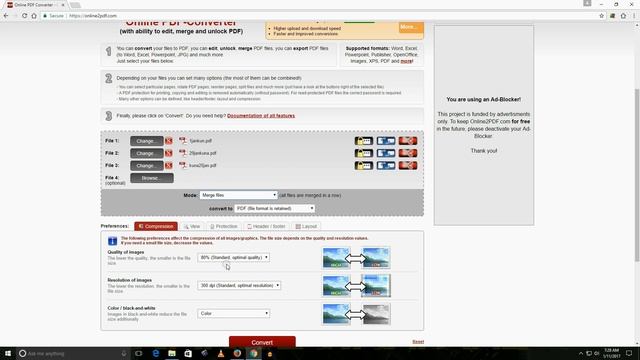This screenshot has width=640, height=360.
Task: Click Change button for File 3
Action: coord(147,165)
